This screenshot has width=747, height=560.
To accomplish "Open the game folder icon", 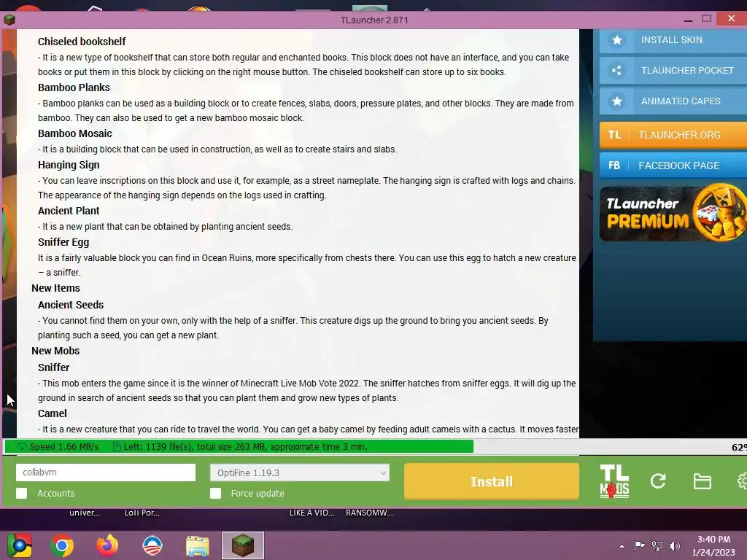I will point(703,481).
